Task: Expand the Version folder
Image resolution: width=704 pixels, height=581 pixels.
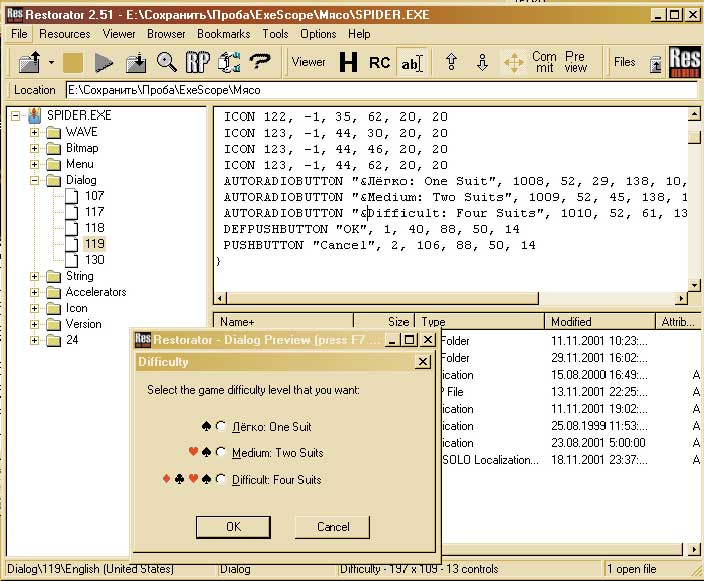Action: (34, 324)
